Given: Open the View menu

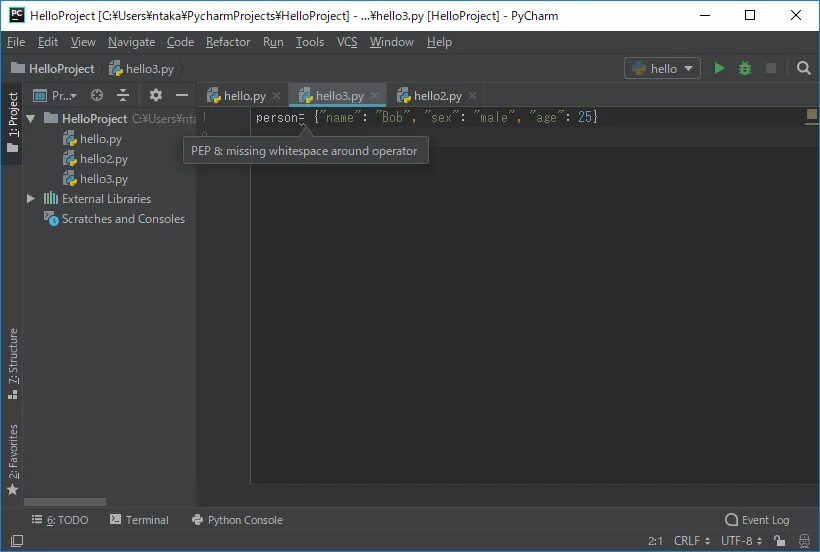Looking at the screenshot, I should pos(83,42).
